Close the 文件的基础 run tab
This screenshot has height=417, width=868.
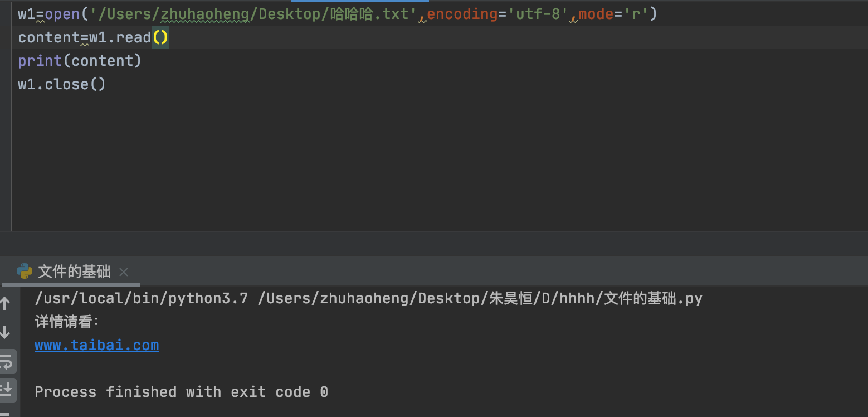123,272
